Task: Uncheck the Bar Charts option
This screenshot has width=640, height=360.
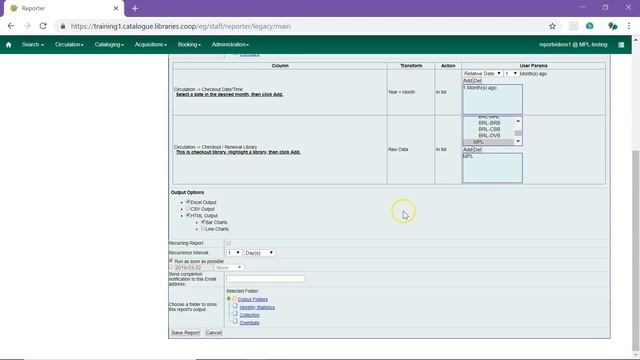Action: point(203,222)
